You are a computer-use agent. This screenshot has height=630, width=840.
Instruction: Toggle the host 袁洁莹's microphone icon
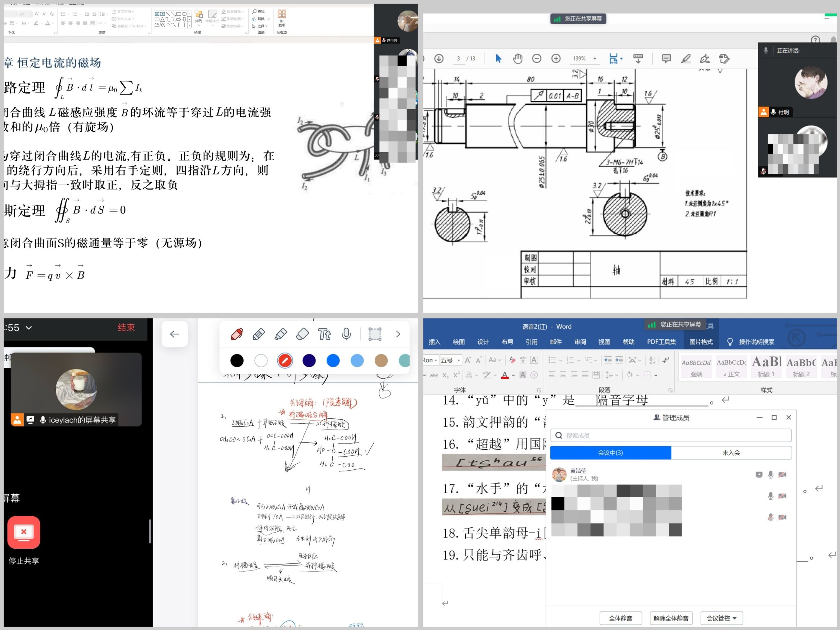tap(770, 474)
